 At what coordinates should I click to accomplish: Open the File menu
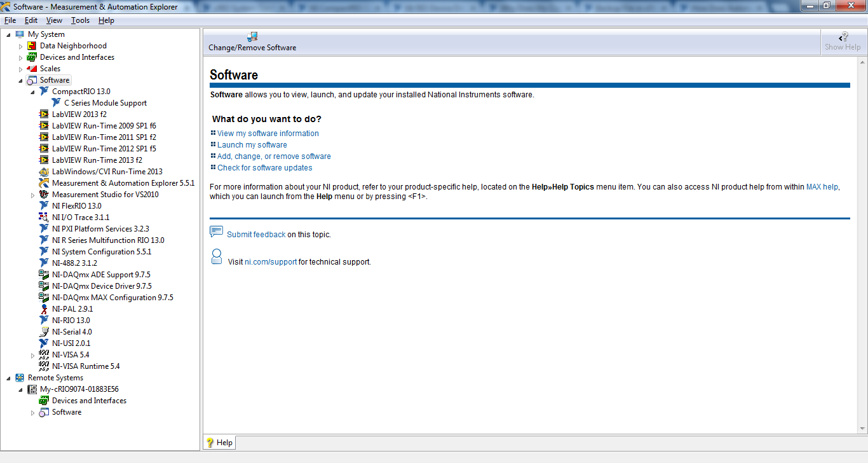click(x=10, y=20)
